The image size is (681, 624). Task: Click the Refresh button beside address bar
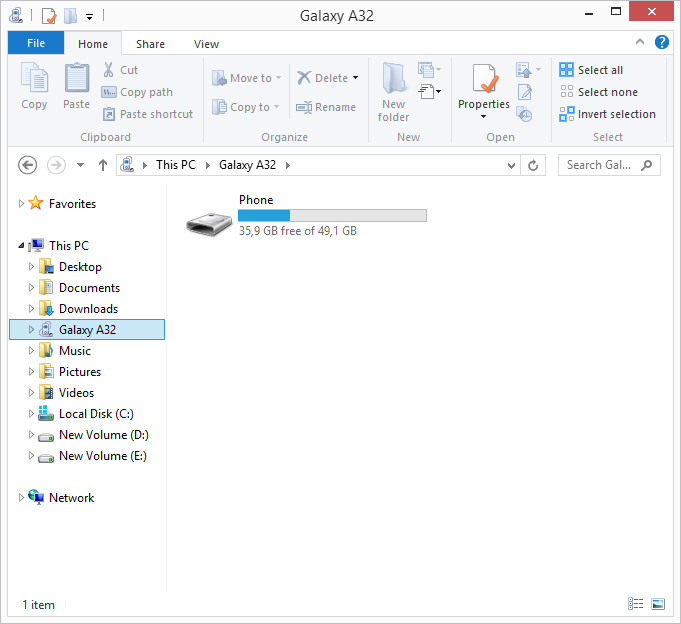[x=534, y=165]
